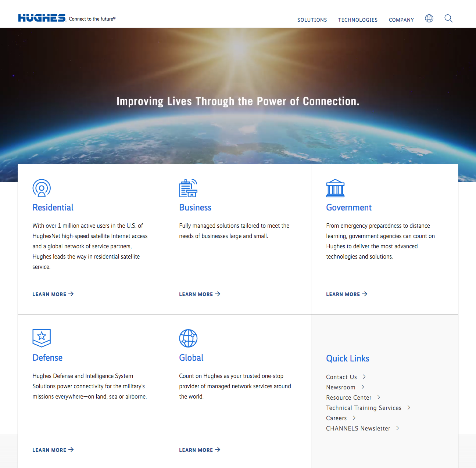Click the Business building icon
The height and width of the screenshot is (468, 476).
188,188
